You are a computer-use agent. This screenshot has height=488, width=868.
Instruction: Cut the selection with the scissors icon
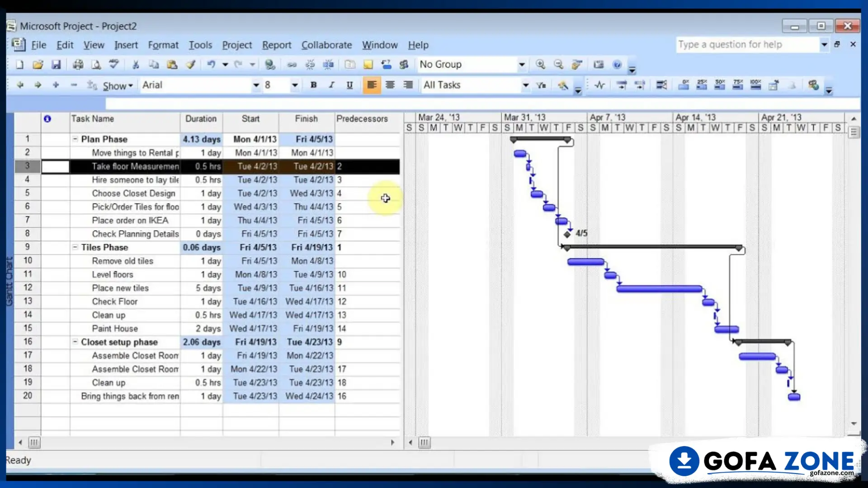pyautogui.click(x=135, y=65)
